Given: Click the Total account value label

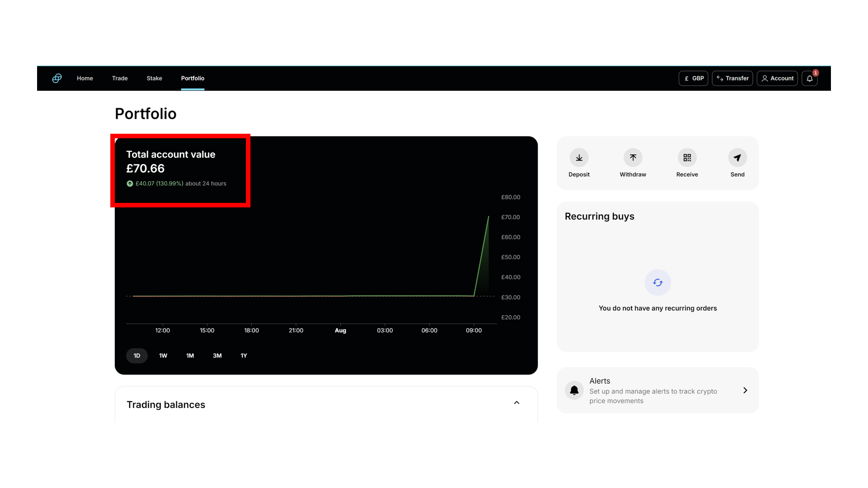Looking at the screenshot, I should (x=171, y=155).
